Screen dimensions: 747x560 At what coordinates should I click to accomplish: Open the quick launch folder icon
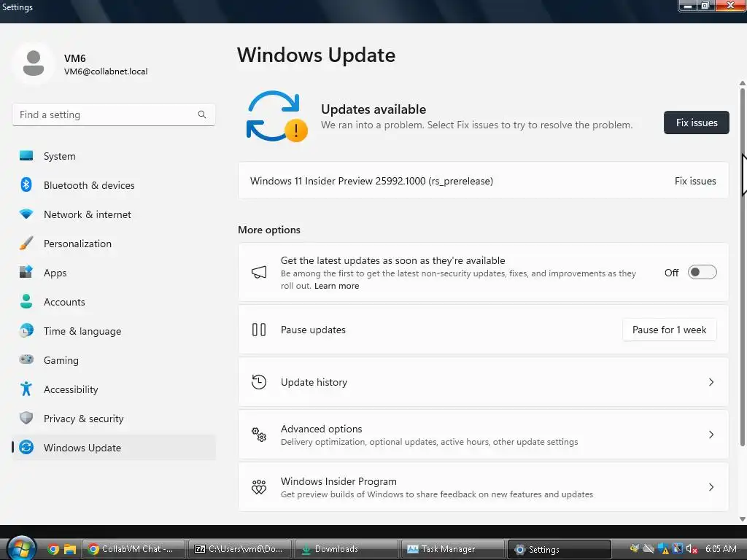point(70,550)
